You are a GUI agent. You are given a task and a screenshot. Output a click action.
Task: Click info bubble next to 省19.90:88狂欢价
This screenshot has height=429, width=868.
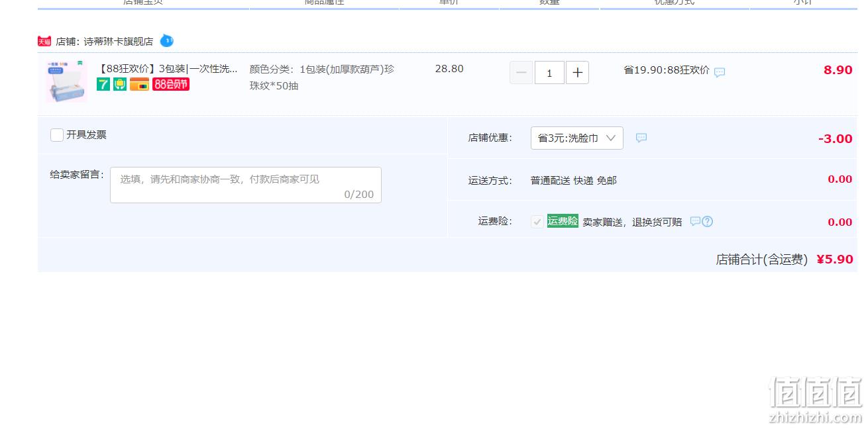(720, 72)
